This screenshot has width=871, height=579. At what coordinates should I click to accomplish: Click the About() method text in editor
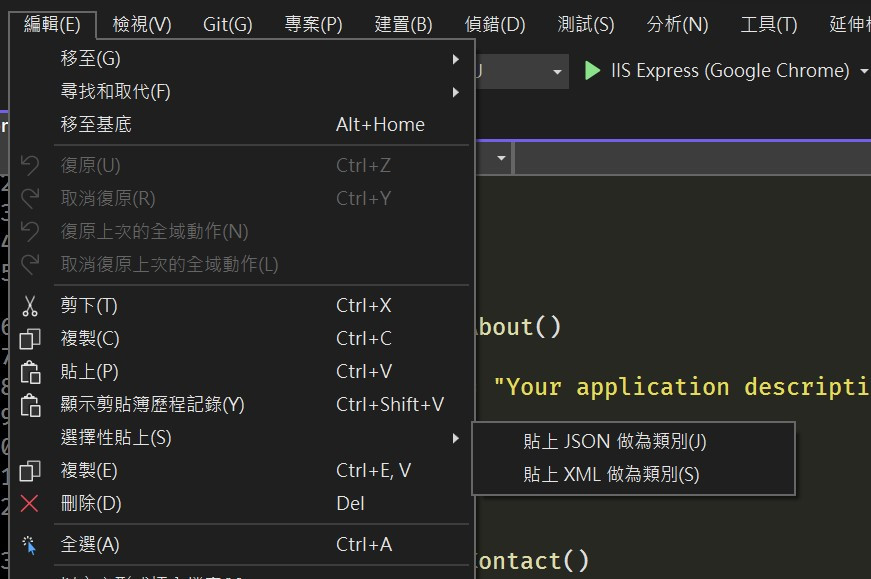518,327
